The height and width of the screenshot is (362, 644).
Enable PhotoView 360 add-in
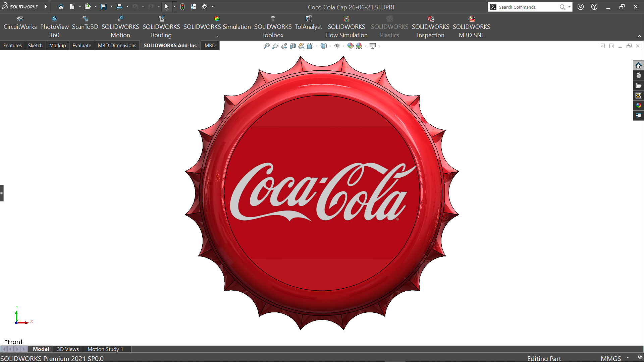[x=54, y=27]
